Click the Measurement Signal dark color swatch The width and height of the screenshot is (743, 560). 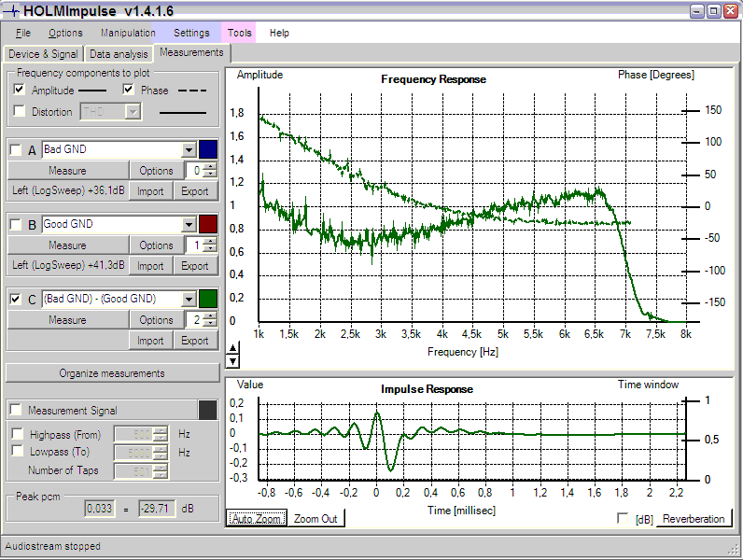(x=208, y=411)
